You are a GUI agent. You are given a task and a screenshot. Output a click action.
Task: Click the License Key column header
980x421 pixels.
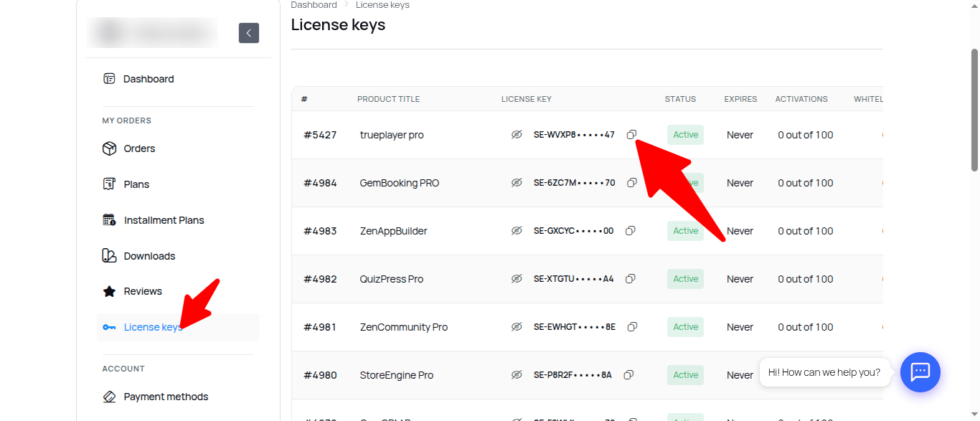point(527,99)
